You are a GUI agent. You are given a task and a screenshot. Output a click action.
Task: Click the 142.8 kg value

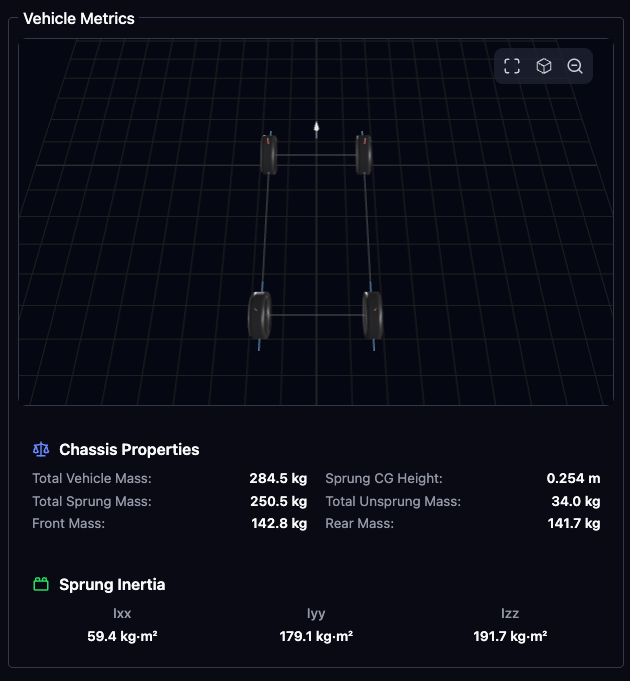[279, 523]
